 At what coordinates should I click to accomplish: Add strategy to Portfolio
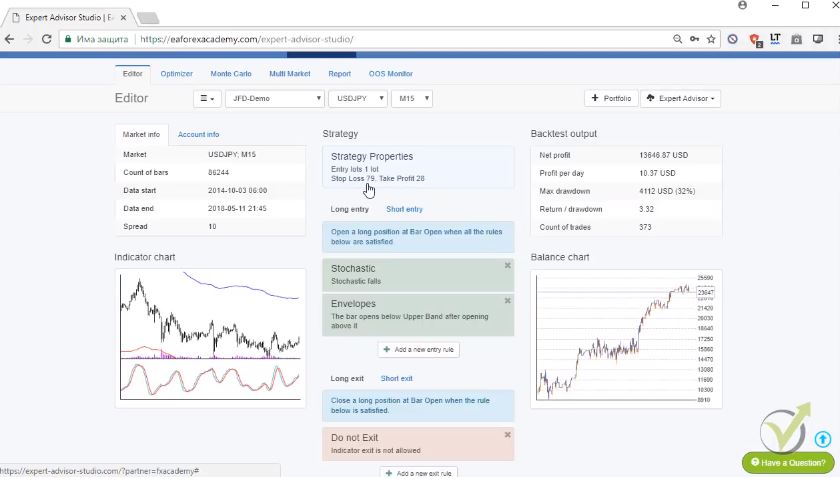610,99
